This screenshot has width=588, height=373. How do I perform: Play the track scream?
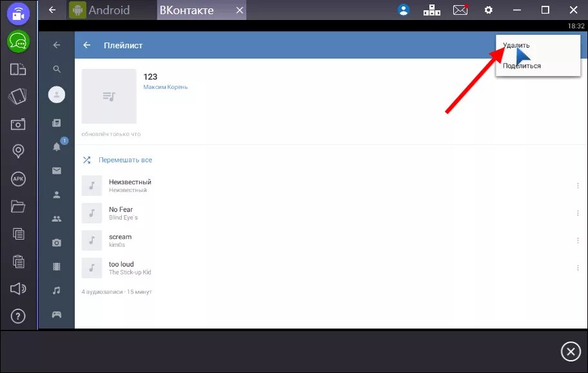(x=331, y=240)
